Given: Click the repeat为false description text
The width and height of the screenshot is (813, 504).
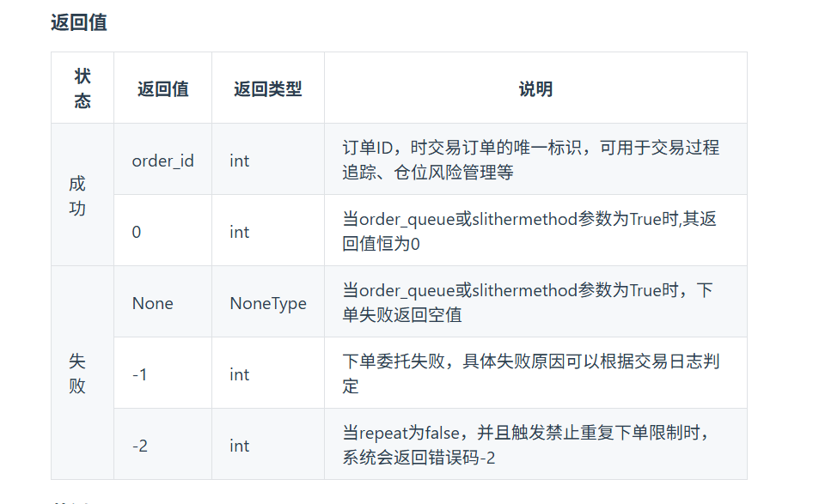Looking at the screenshot, I should point(525,445).
